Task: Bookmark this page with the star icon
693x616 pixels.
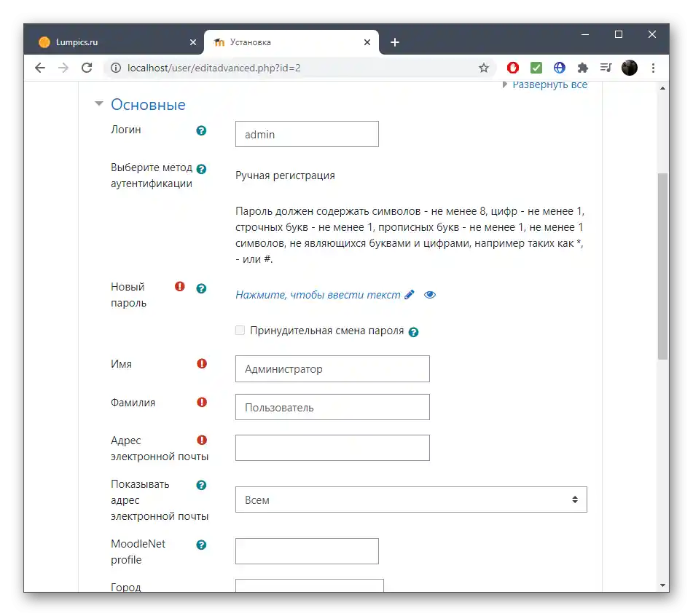Action: (x=484, y=68)
